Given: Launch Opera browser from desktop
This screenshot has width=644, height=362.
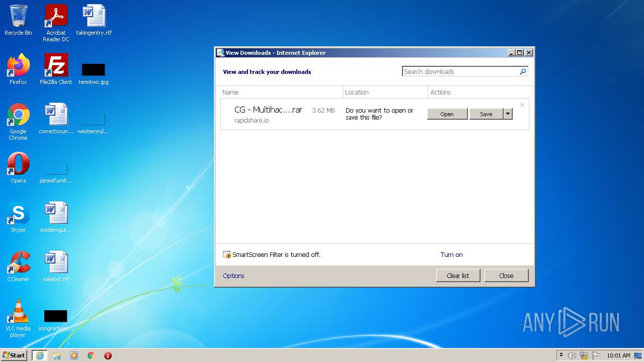Looking at the screenshot, I should tap(18, 168).
